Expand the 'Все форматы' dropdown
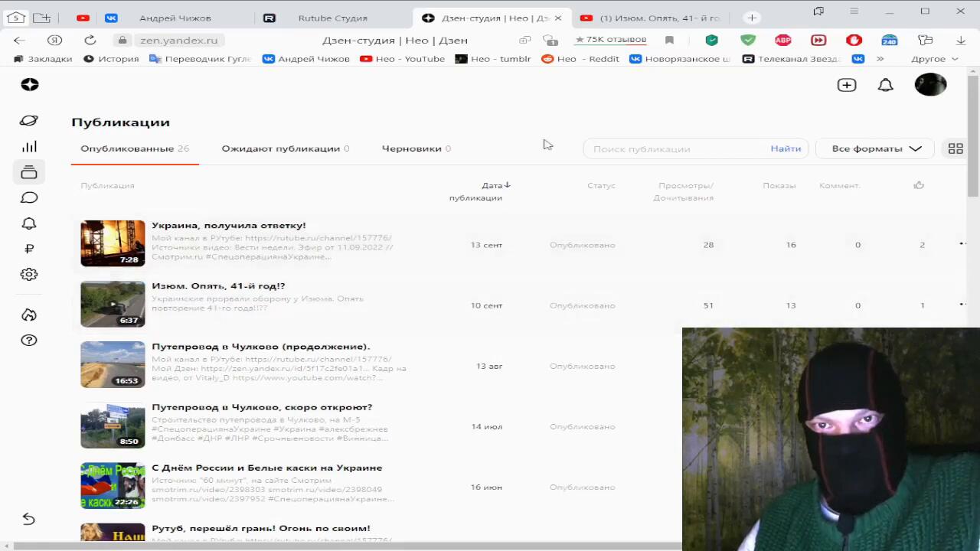The image size is (980, 551). click(876, 148)
